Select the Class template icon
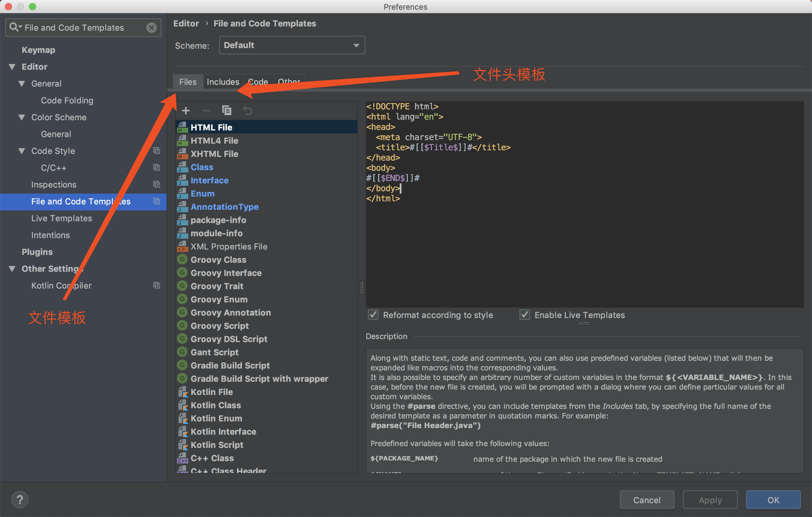 click(x=183, y=167)
